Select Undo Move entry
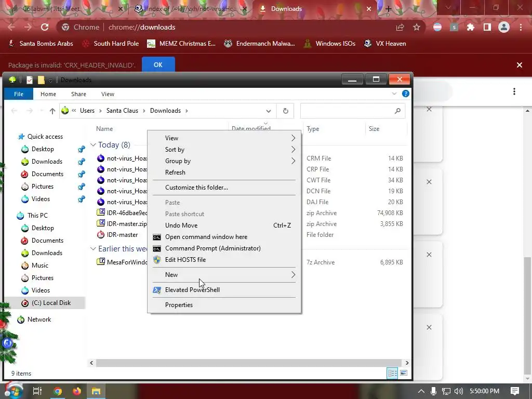 [x=224, y=225]
